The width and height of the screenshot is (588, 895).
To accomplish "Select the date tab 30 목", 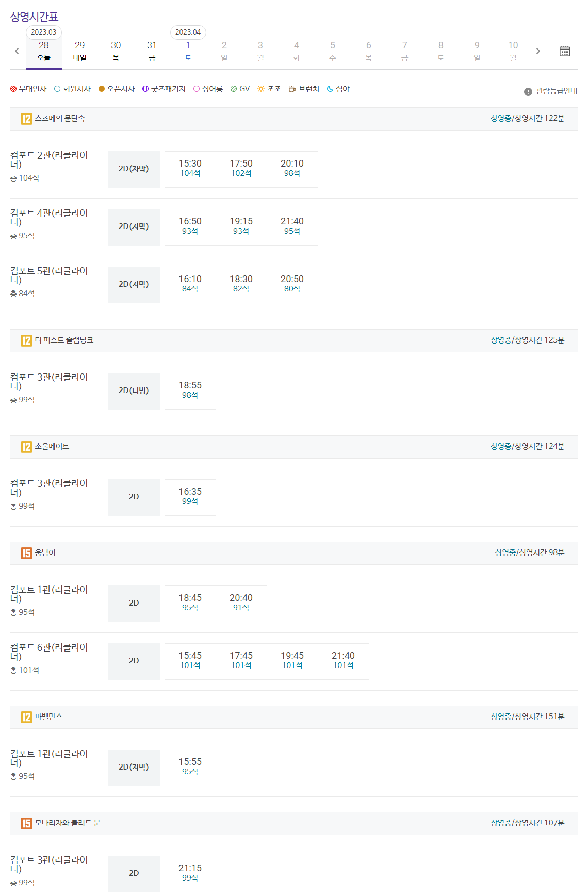I will (x=116, y=51).
